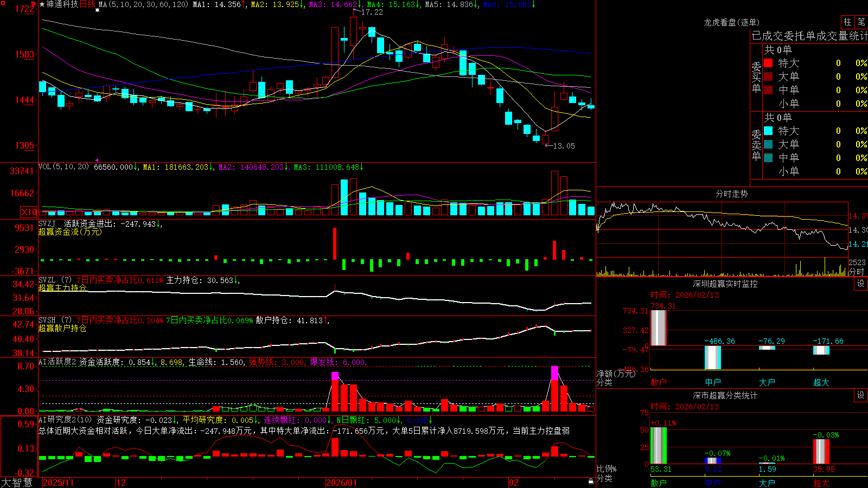Click the 委买单 vertical label
Screen dimensions: 868x488
click(756, 77)
